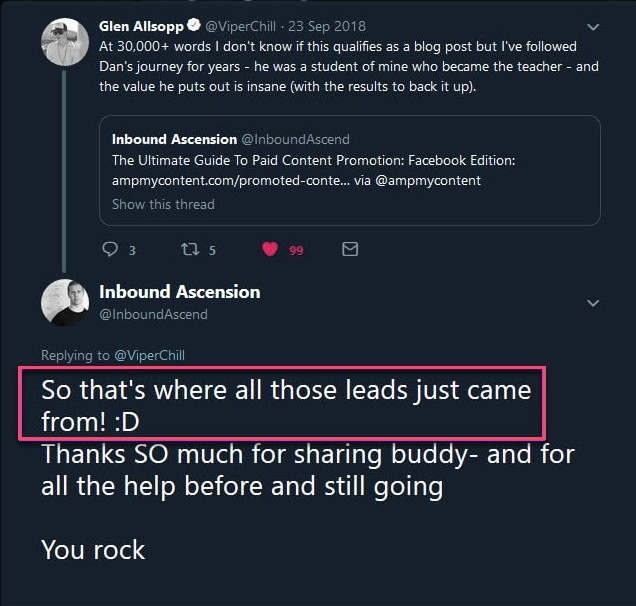Open Inbound Ascension's profile picture

(64, 301)
